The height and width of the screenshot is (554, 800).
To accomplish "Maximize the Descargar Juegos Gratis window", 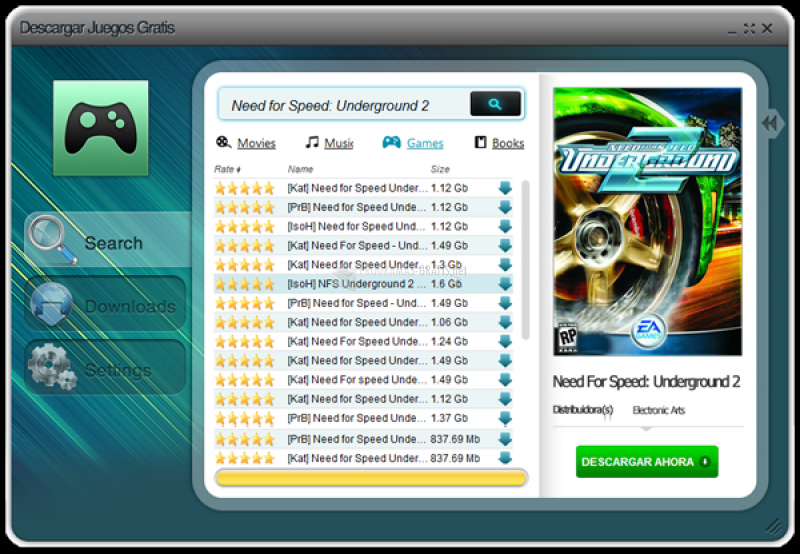I will (749, 29).
